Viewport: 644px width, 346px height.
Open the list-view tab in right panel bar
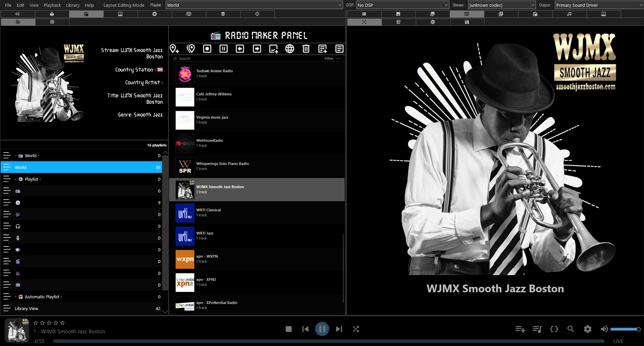pyautogui.click(x=364, y=14)
